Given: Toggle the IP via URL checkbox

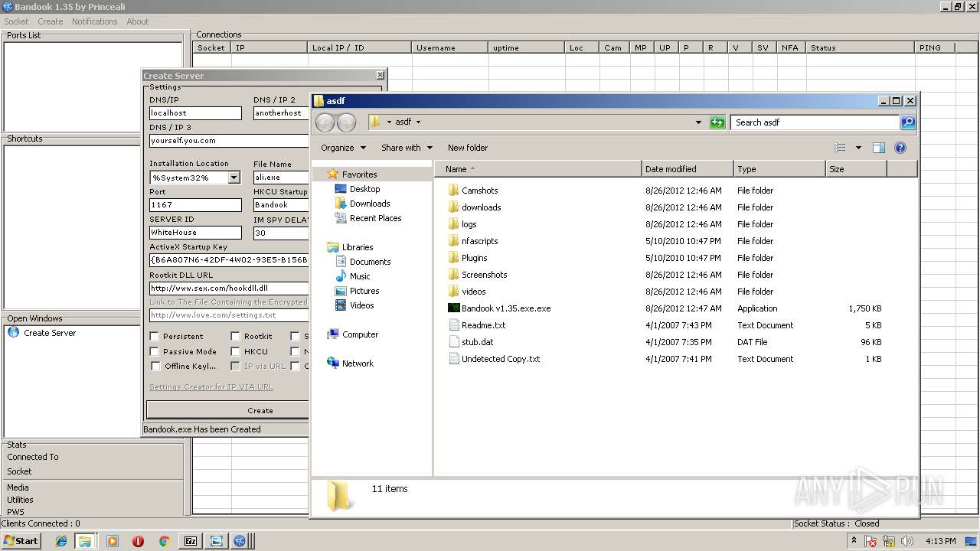Looking at the screenshot, I should tap(236, 366).
